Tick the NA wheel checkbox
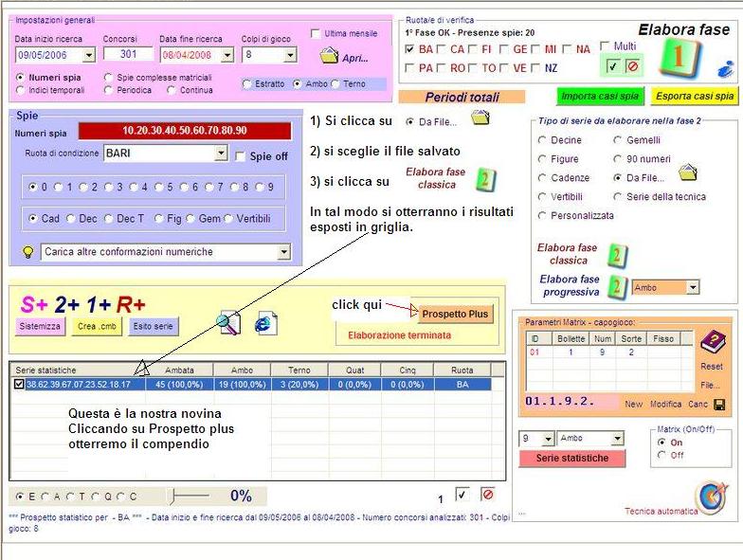 click(567, 49)
